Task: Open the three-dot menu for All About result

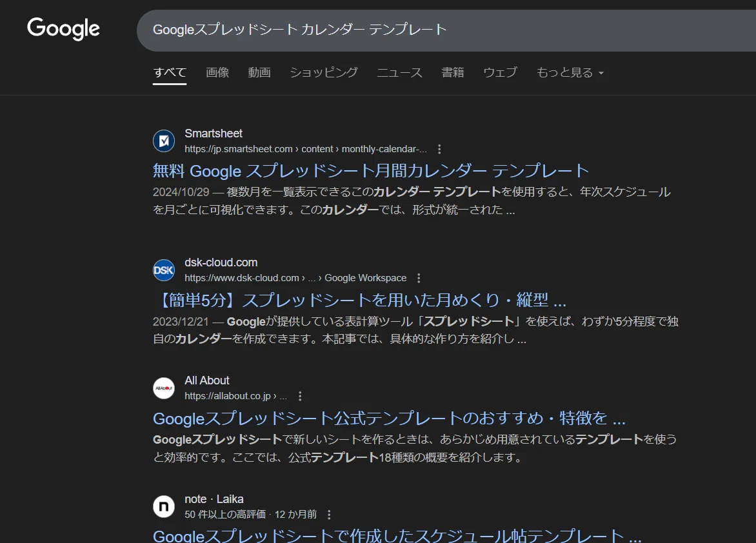Action: [300, 396]
